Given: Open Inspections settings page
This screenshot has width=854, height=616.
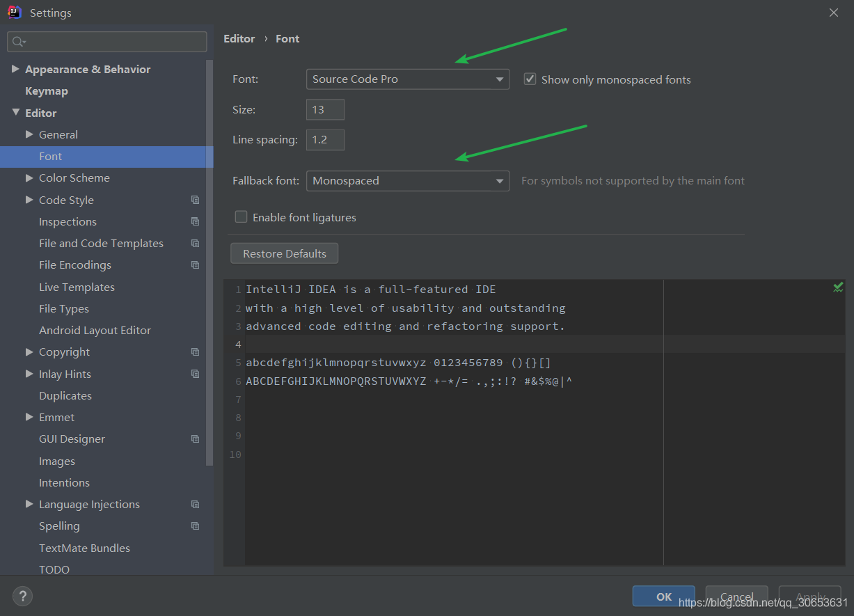Looking at the screenshot, I should [68, 221].
